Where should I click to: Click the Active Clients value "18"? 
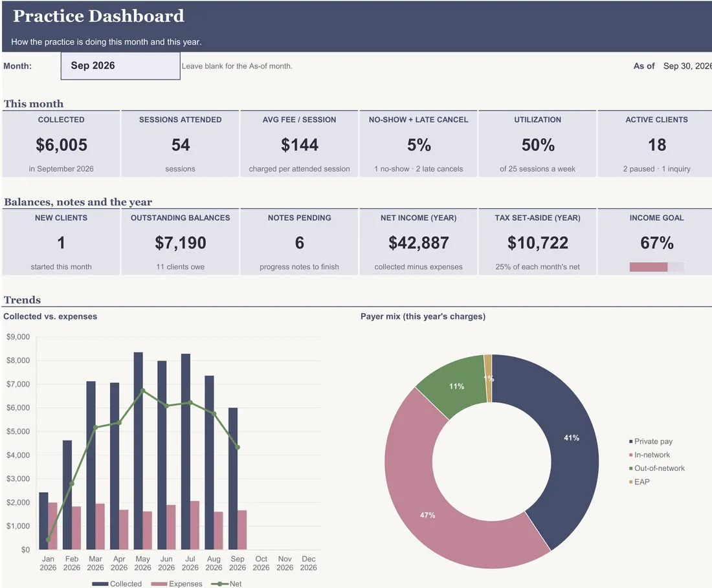[x=656, y=145]
